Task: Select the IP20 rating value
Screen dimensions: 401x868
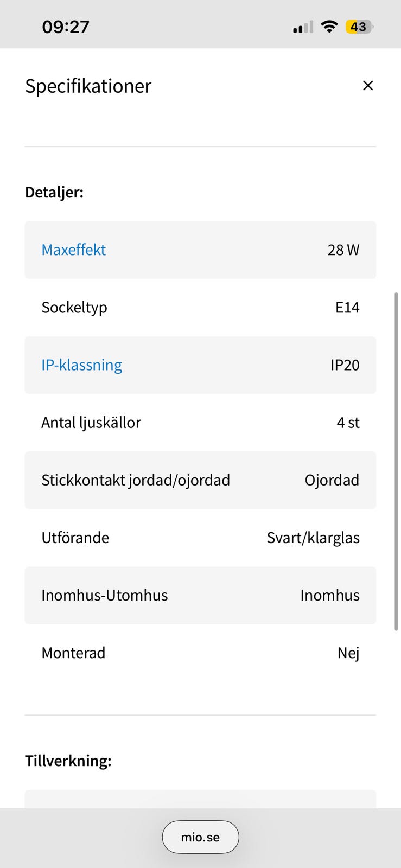Action: pyautogui.click(x=345, y=365)
